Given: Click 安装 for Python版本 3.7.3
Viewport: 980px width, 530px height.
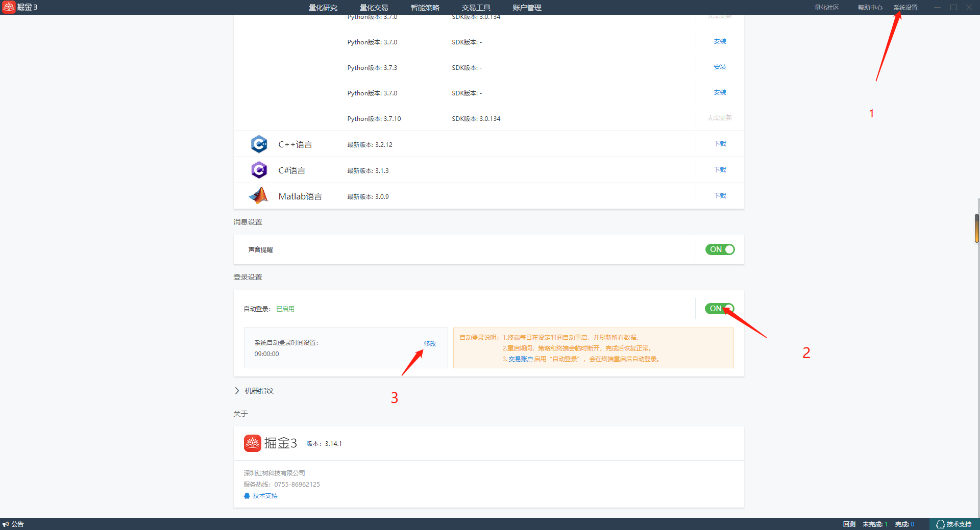Looking at the screenshot, I should (720, 67).
